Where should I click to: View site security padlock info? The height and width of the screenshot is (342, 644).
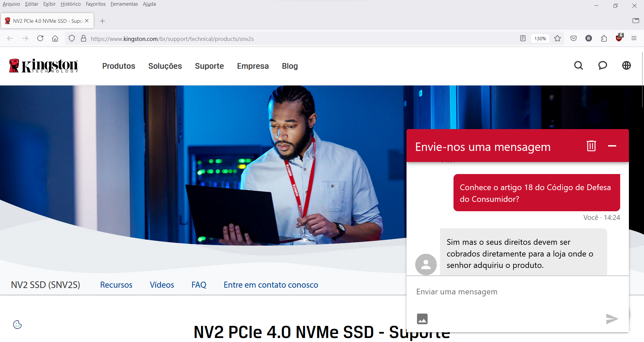click(x=84, y=39)
